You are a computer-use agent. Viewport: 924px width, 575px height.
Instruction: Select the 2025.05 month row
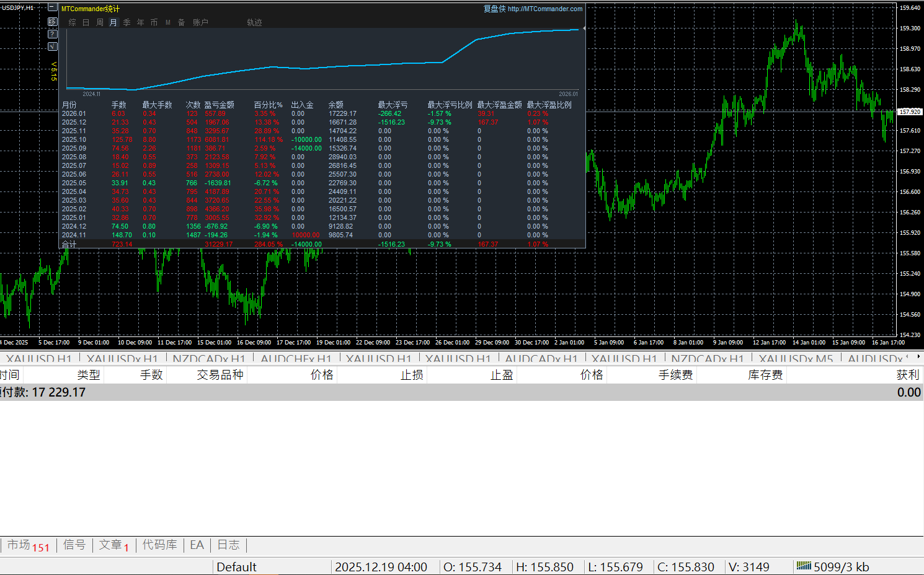(x=322, y=183)
